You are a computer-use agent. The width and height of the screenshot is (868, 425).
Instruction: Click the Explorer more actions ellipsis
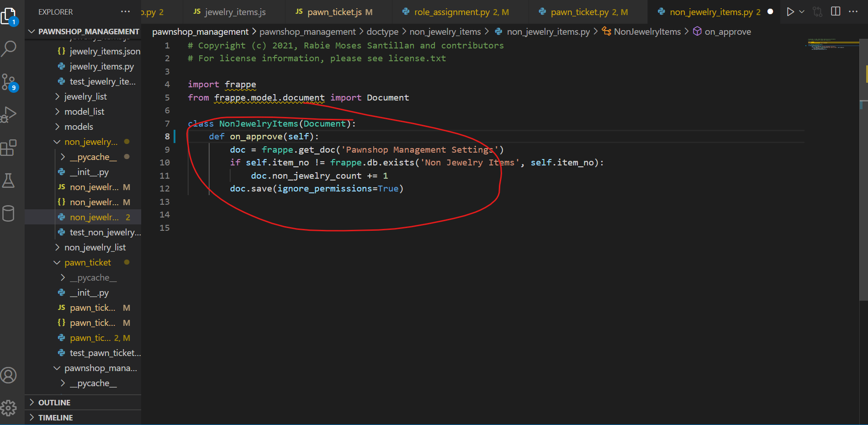[x=125, y=12]
